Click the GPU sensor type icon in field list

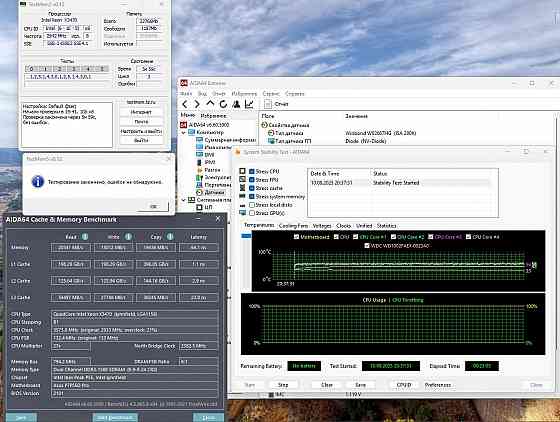[x=271, y=141]
